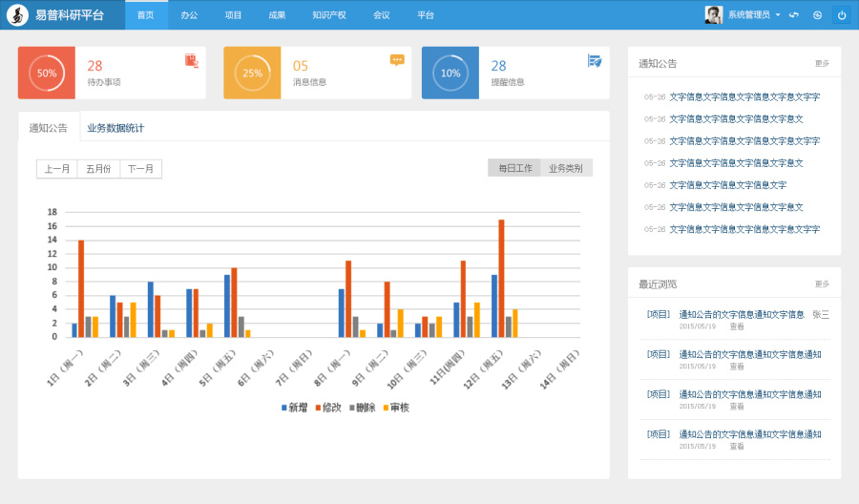
Task: Click the tallest orange bar on 12日
Action: (501, 279)
